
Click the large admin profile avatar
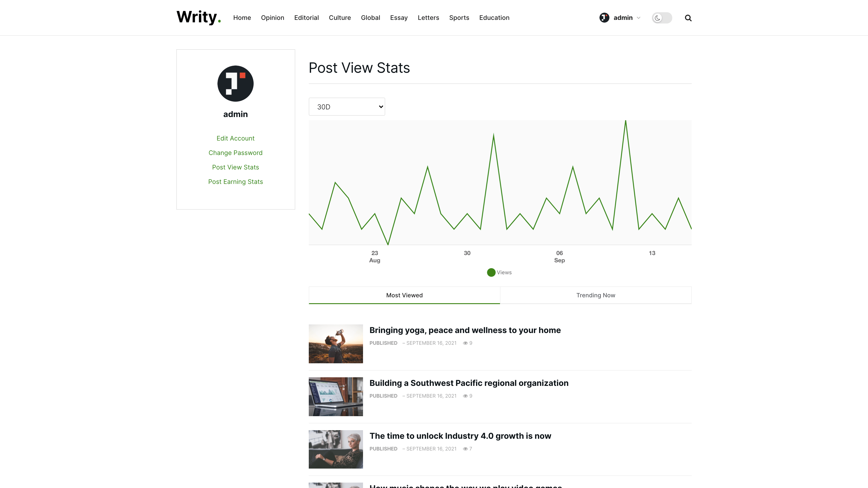(235, 84)
